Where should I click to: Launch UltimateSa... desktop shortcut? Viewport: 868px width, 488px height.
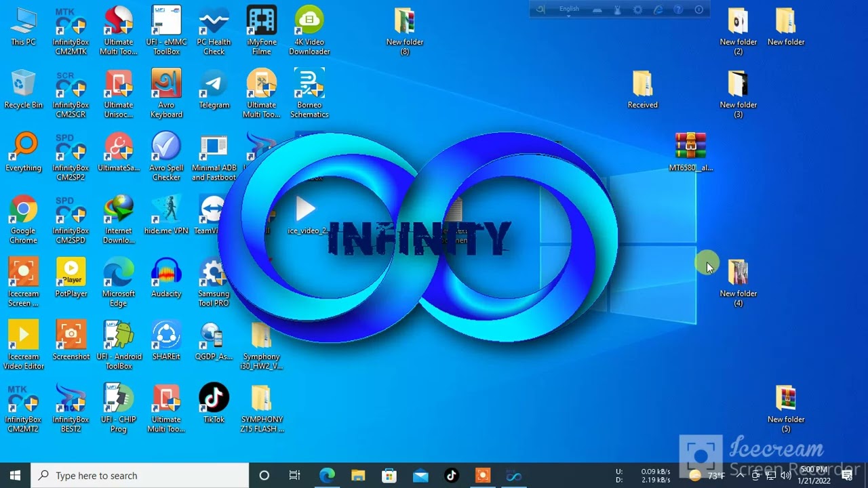coord(119,152)
